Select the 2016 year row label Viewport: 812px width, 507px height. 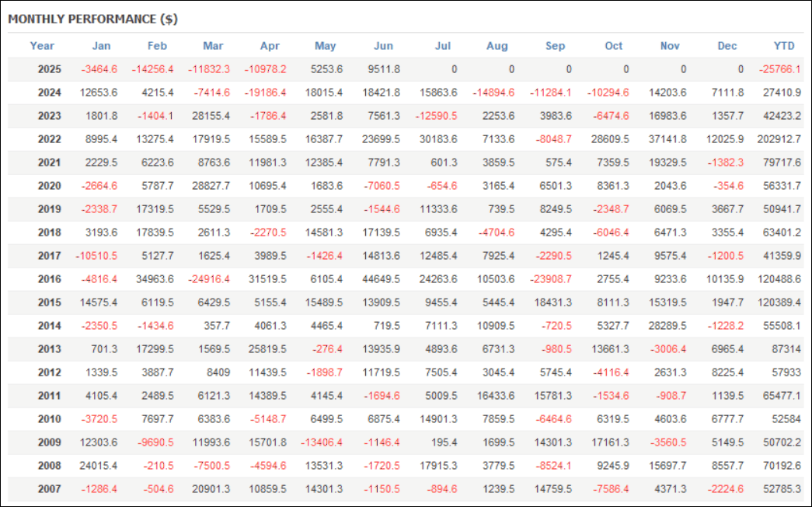click(49, 279)
